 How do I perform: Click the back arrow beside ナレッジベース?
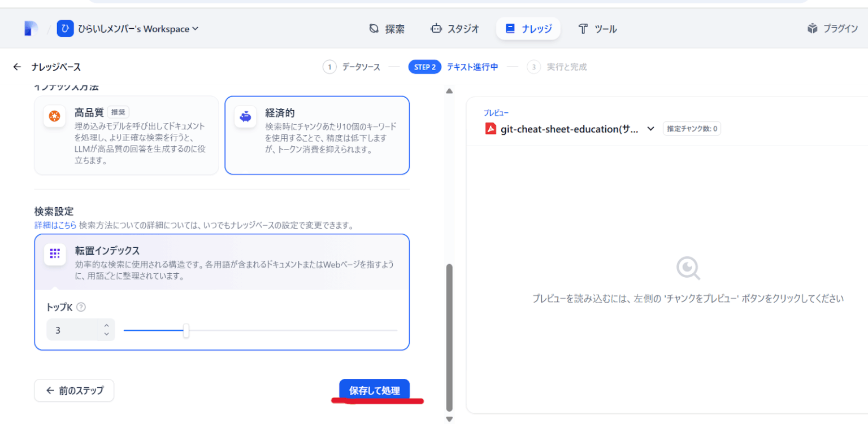click(x=17, y=66)
